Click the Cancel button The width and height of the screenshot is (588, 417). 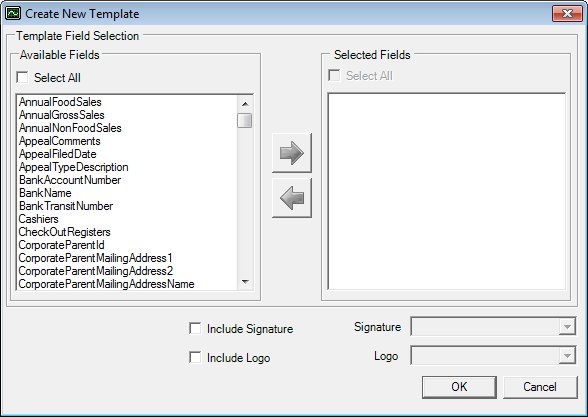click(540, 387)
